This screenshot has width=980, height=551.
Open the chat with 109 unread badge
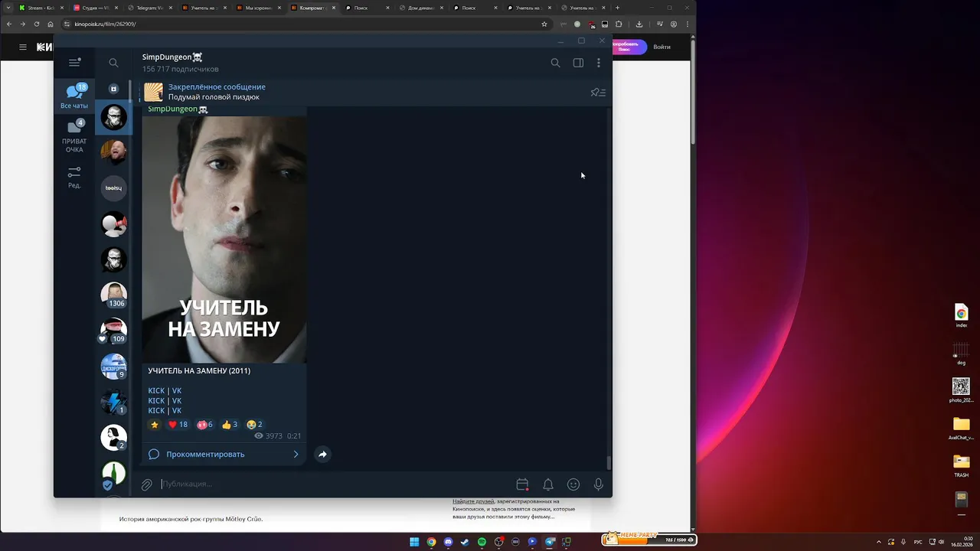[114, 331]
